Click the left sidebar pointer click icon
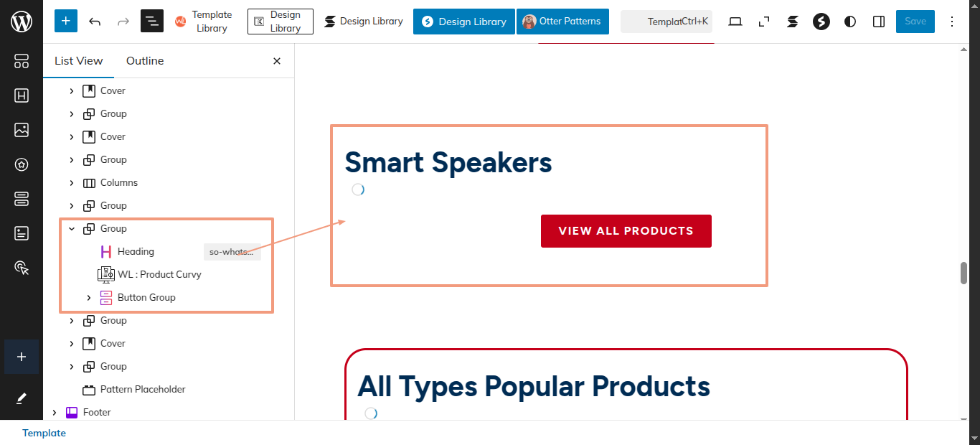This screenshot has width=980, height=445. [22, 268]
